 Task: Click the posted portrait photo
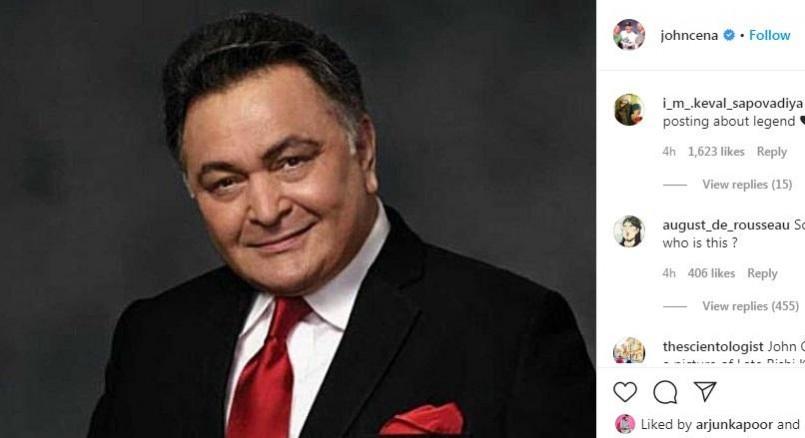pyautogui.click(x=298, y=219)
